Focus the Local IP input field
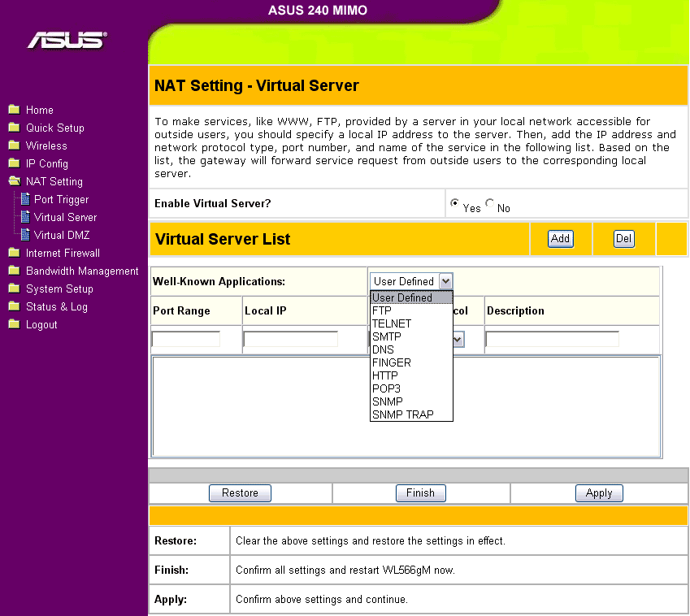Screen dimensions: 690x616 (x=290, y=339)
